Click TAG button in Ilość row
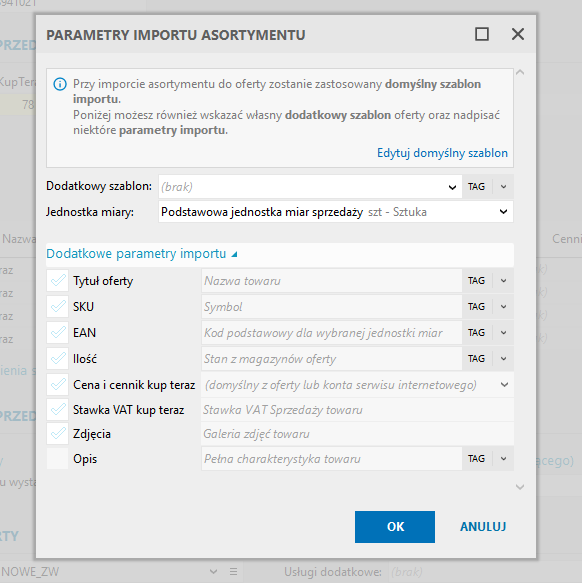The height and width of the screenshot is (583, 582). (476, 359)
